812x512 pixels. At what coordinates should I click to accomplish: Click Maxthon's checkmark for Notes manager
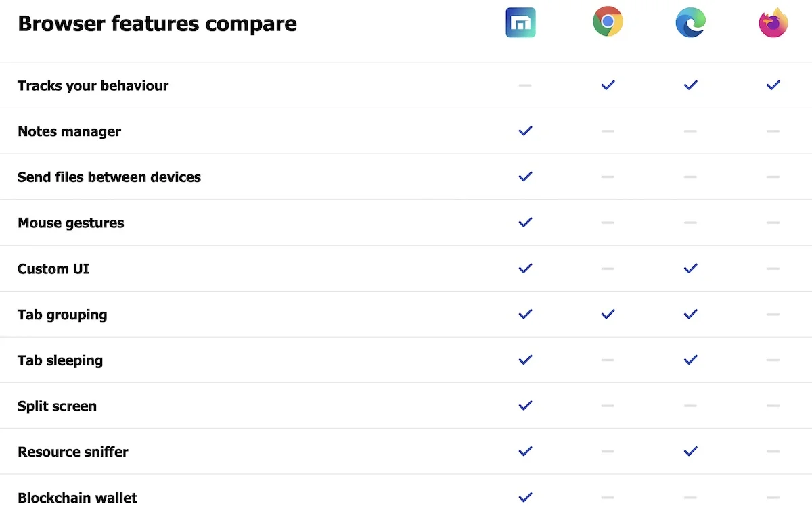click(525, 131)
